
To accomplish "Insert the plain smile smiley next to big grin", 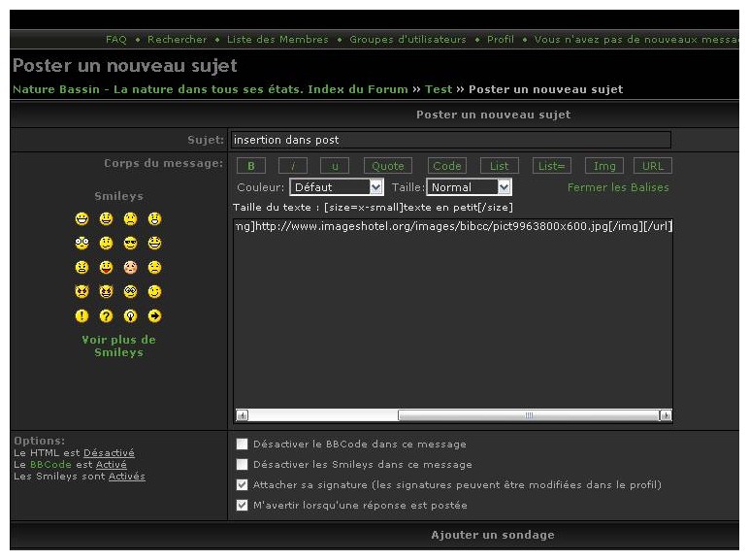I will coord(106,218).
